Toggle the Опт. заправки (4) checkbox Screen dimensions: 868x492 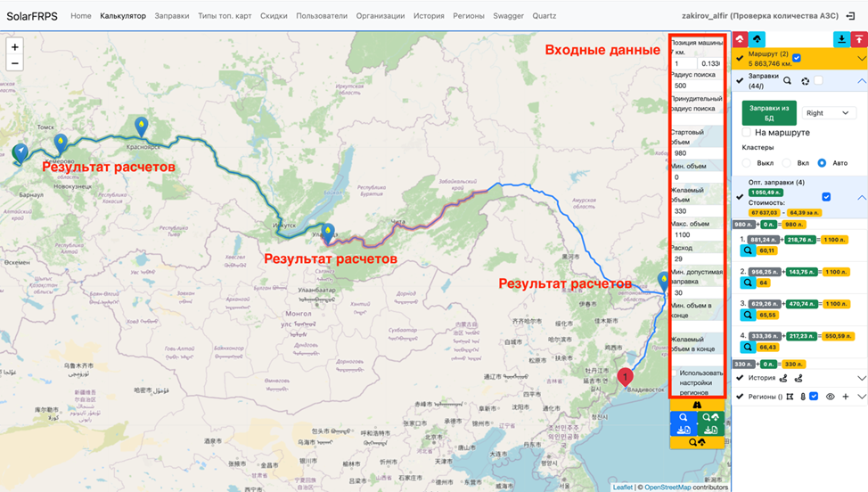[x=826, y=196]
